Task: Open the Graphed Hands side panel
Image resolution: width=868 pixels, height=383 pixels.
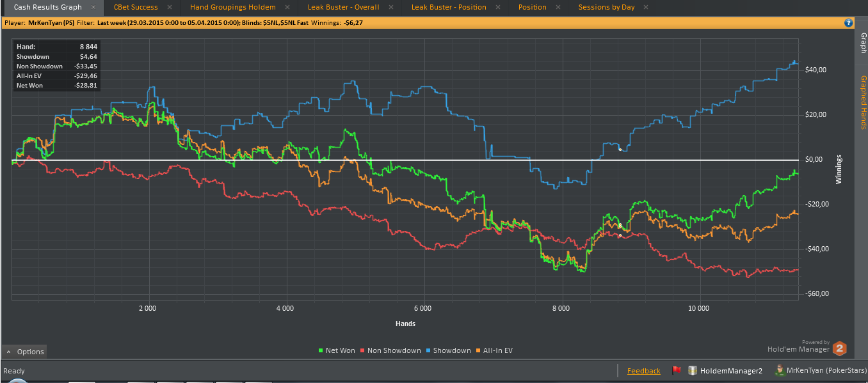Action: 863,102
